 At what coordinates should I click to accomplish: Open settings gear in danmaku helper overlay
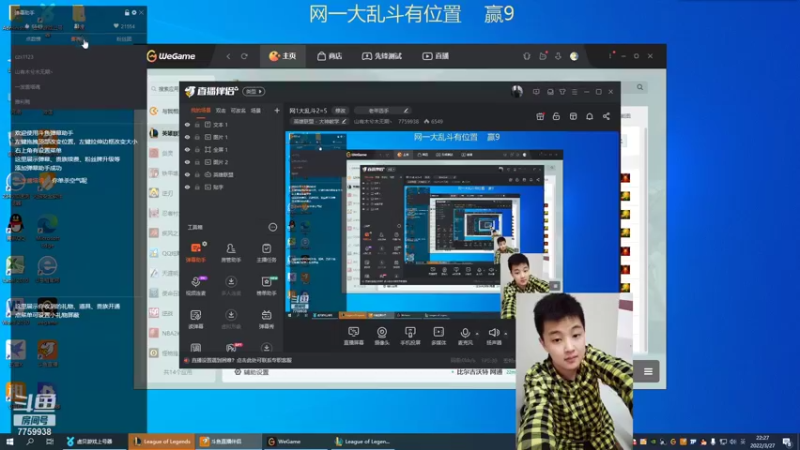pyautogui.click(x=134, y=12)
